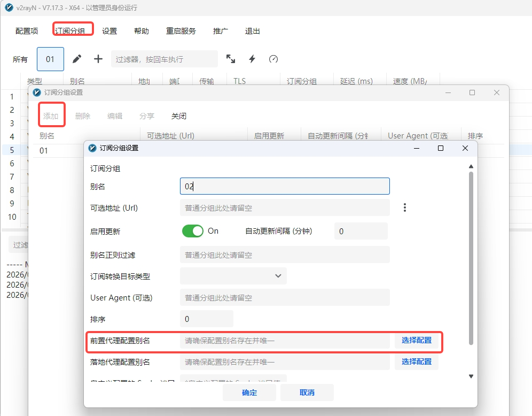This screenshot has width=532, height=416.
Task: Click the main window filter box 过滤器
Action: click(x=164, y=59)
